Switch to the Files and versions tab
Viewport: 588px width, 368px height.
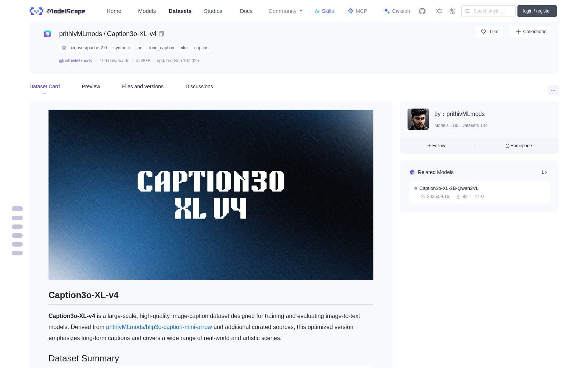(143, 86)
